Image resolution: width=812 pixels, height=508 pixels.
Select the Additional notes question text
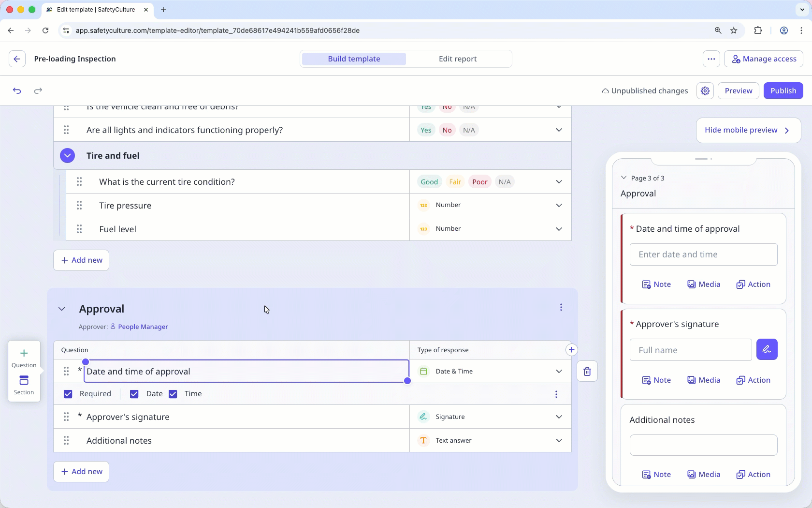119,441
